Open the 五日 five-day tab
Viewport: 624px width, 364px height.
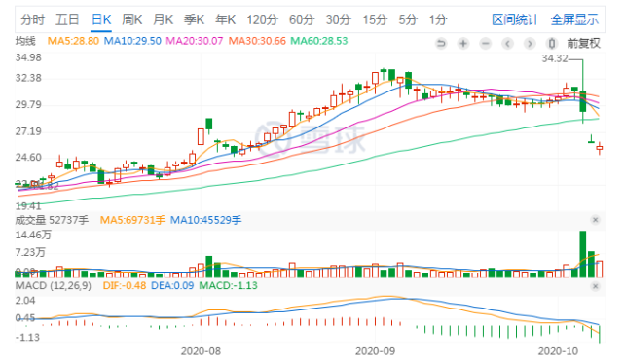click(67, 19)
